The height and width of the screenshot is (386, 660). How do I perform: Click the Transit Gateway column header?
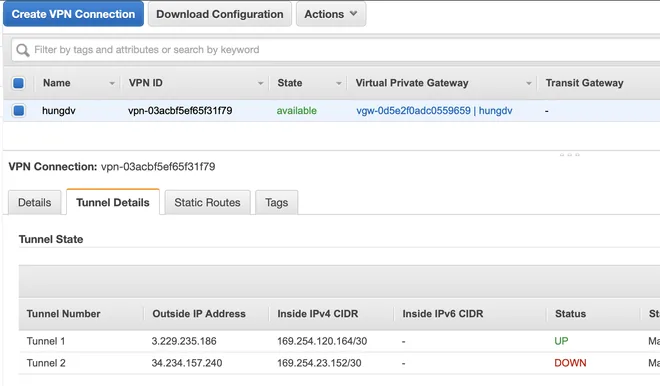click(x=584, y=83)
